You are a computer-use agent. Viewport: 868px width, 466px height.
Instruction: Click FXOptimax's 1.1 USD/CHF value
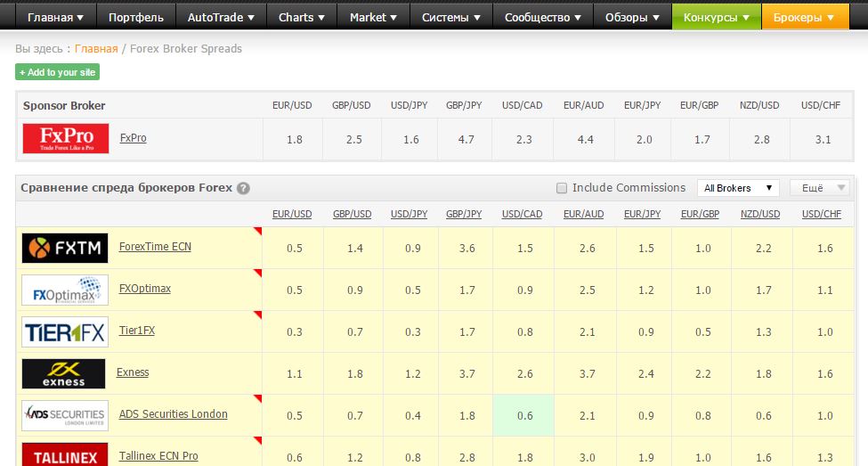(824, 290)
